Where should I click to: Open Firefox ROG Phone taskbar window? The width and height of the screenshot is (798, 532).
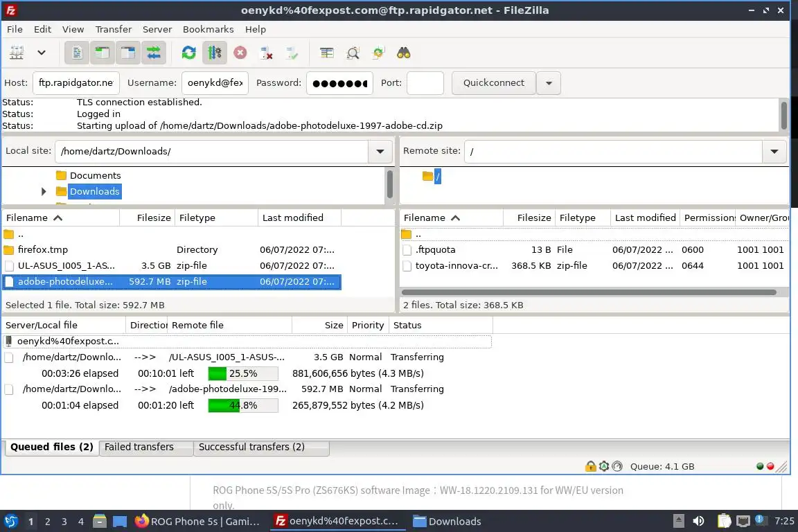[199, 522]
